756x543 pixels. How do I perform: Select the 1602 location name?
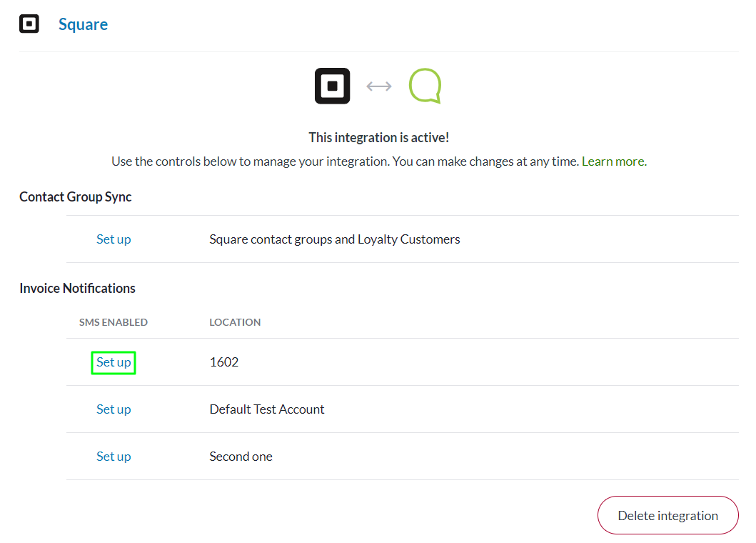[x=224, y=362]
